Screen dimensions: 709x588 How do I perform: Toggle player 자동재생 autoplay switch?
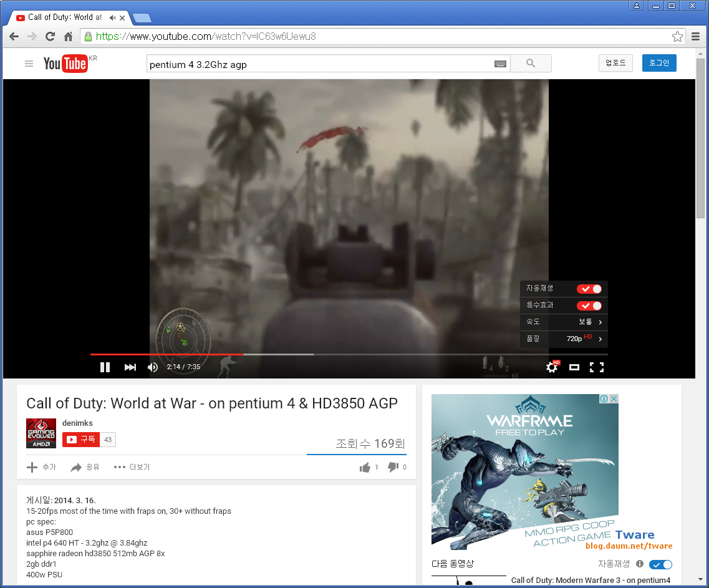coord(589,289)
